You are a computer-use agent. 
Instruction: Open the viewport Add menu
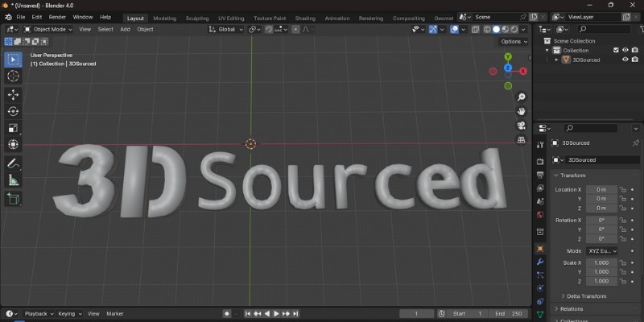125,29
